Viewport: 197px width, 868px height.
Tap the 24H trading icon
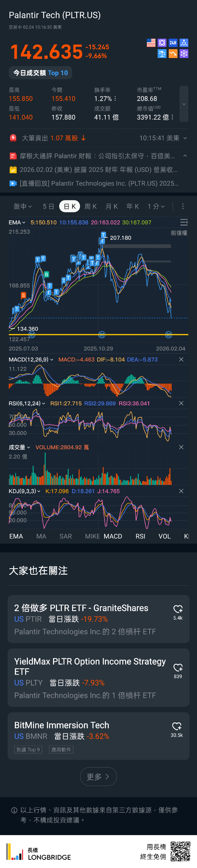coord(173,43)
